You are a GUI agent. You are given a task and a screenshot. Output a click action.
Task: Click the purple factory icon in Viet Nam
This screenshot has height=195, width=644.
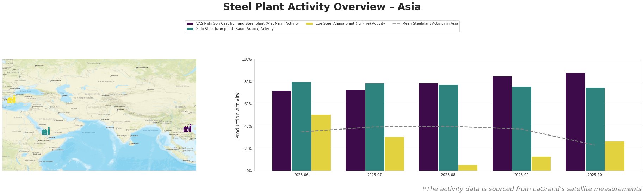[187, 128]
